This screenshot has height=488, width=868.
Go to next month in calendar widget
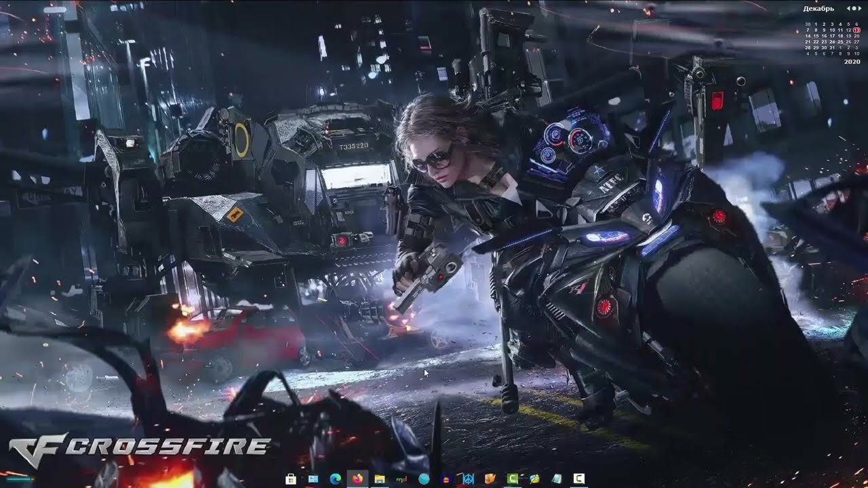860,8
